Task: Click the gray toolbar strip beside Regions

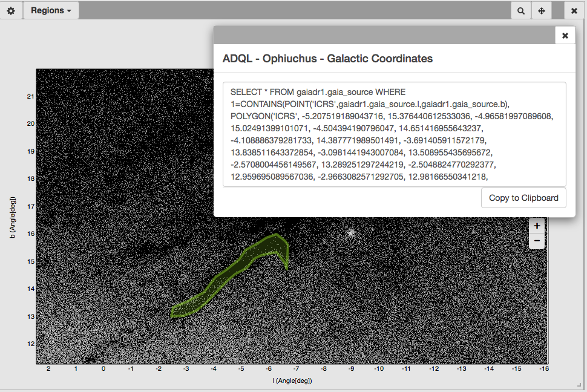Action: pyautogui.click(x=290, y=10)
